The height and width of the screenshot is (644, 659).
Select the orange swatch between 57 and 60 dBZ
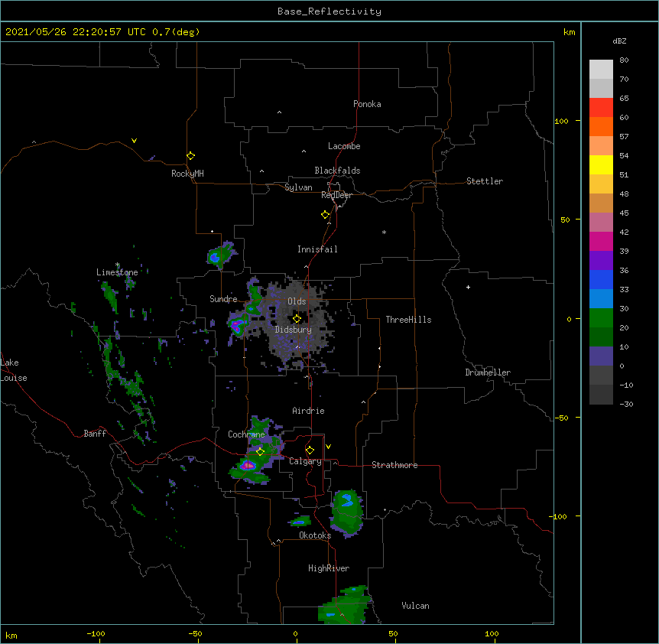click(601, 126)
